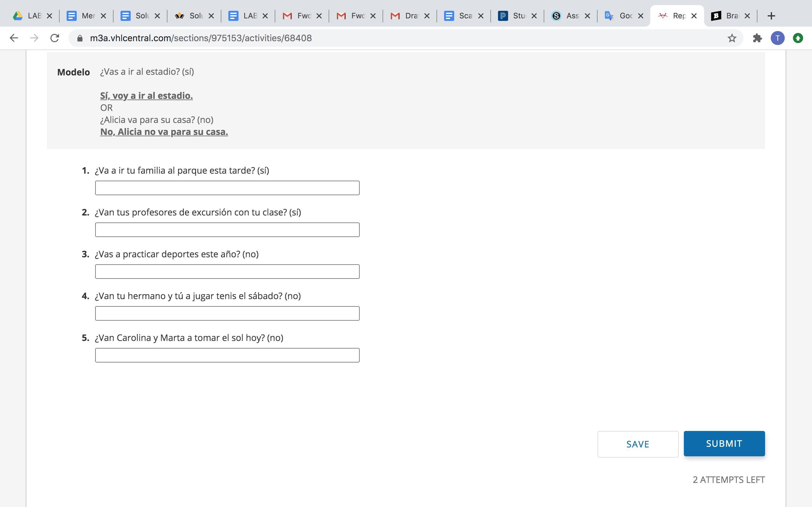This screenshot has height=507, width=812.
Task: Reload the current page
Action: (x=55, y=38)
